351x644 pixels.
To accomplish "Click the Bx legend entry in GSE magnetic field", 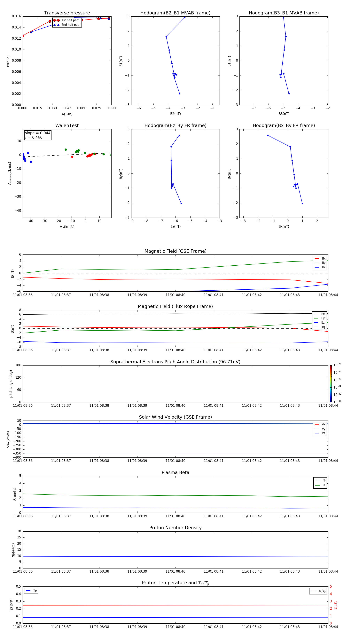I will (x=320, y=259).
